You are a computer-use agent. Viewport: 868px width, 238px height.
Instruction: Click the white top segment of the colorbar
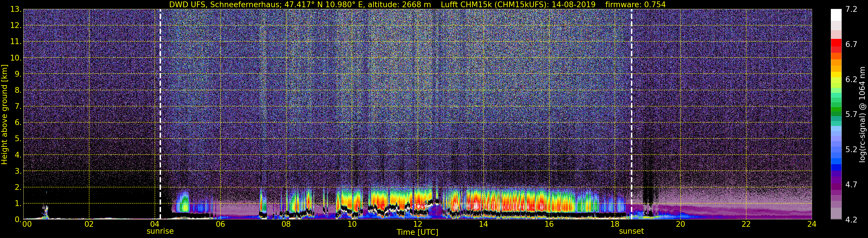pyautogui.click(x=836, y=15)
